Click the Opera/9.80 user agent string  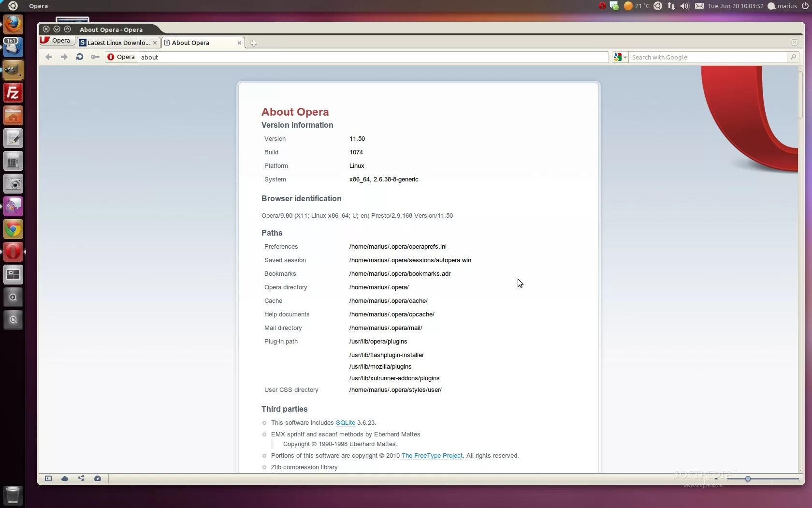coord(357,216)
